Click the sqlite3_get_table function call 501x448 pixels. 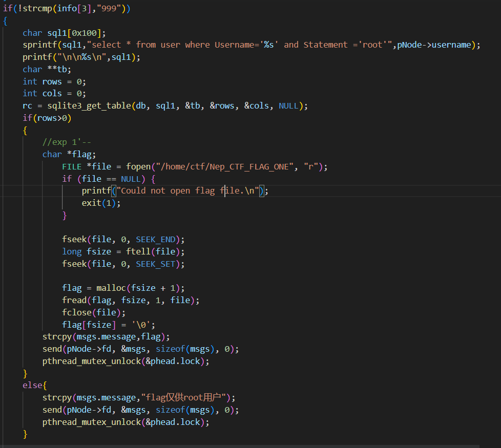178,105
